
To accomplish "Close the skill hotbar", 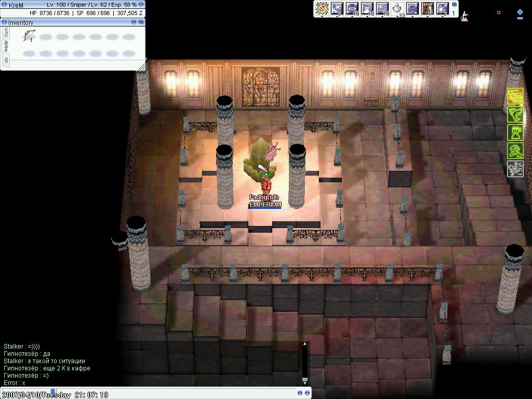I will 454,4.
